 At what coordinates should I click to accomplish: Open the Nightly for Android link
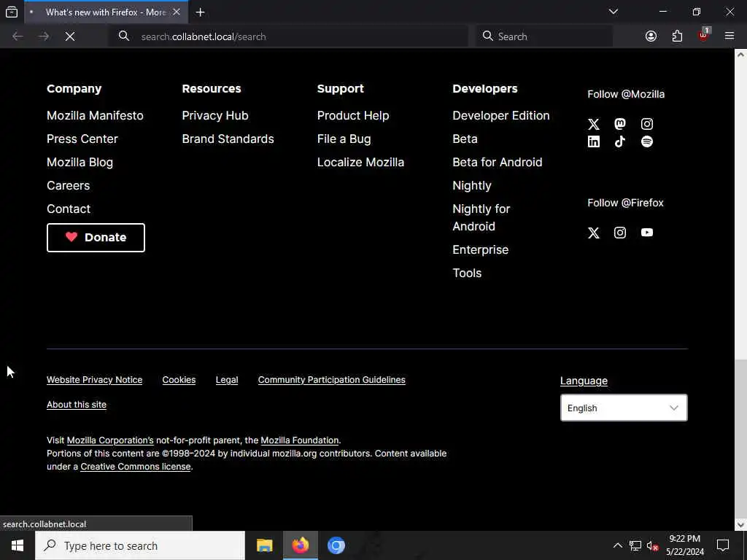(x=481, y=217)
